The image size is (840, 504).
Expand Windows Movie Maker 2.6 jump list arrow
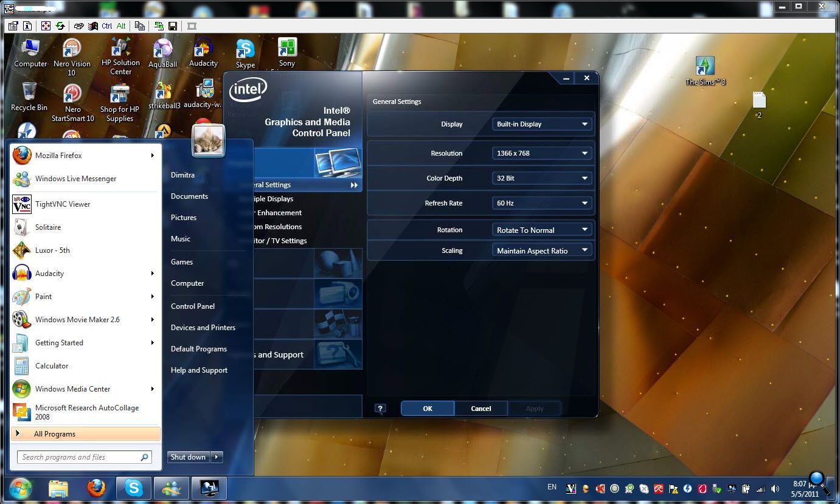(153, 320)
